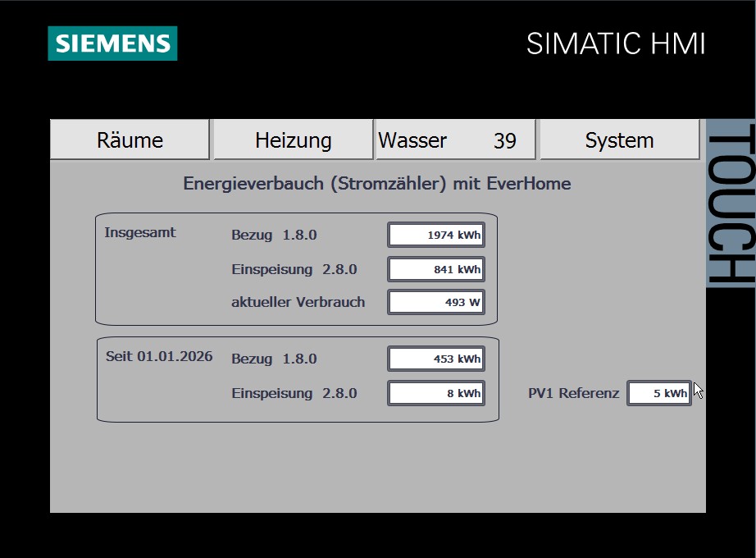Click the Energieverbauch (Stromzähler) heading
The height and width of the screenshot is (558, 756).
pos(376,184)
